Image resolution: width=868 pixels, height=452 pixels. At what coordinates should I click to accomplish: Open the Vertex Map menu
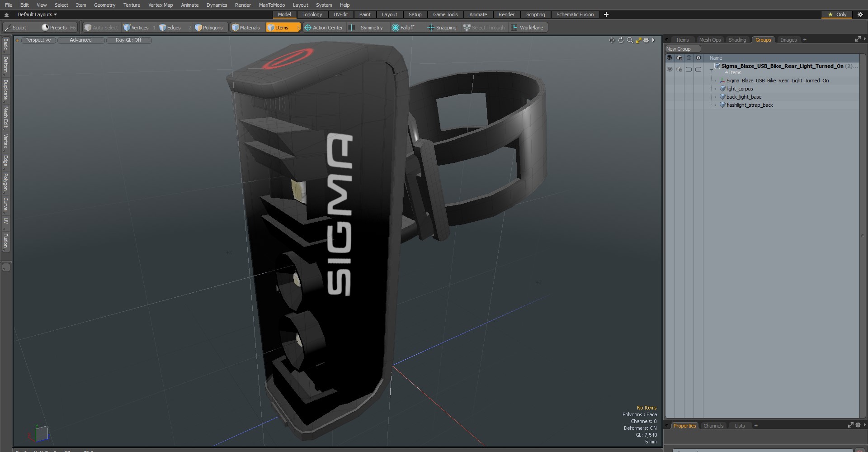click(x=160, y=5)
